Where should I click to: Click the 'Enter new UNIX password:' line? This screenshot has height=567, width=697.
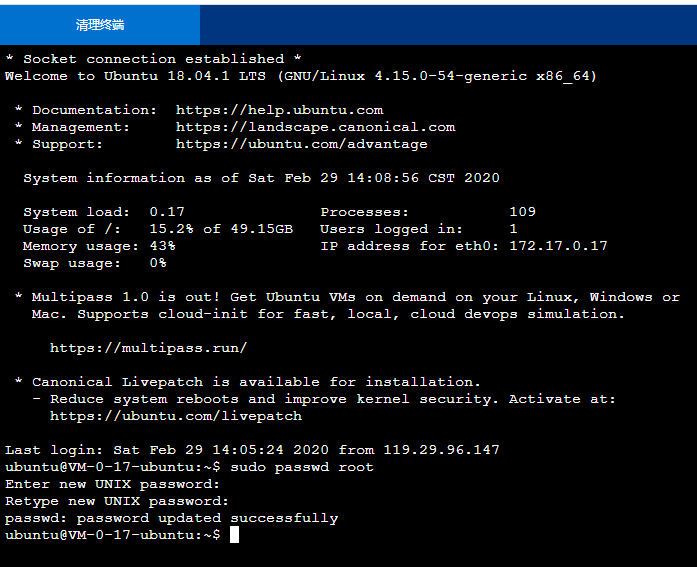112,484
